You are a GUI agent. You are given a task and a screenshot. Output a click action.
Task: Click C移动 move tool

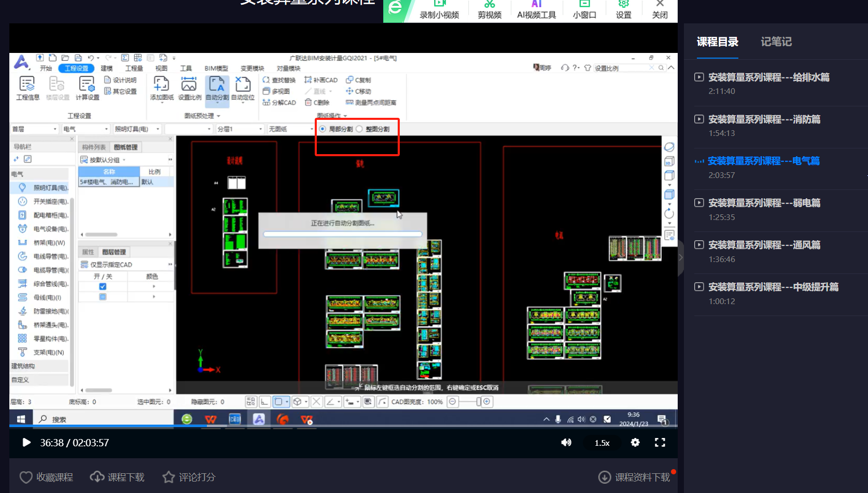(x=358, y=91)
